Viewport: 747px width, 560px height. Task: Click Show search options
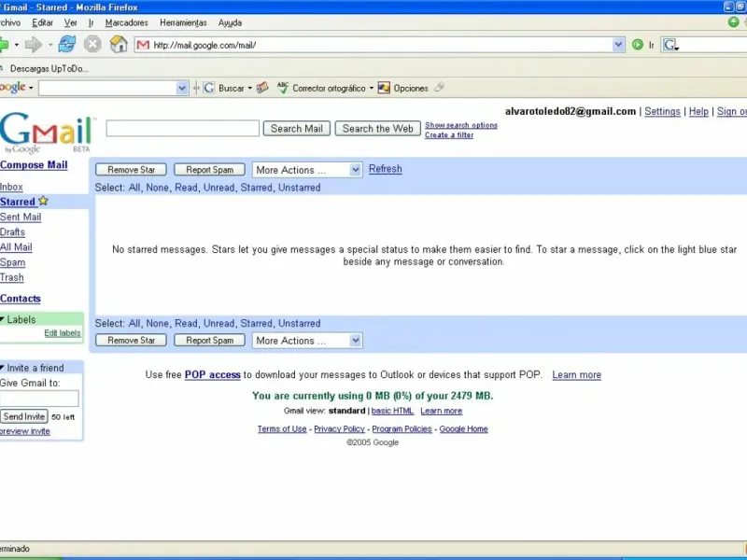pyautogui.click(x=461, y=125)
